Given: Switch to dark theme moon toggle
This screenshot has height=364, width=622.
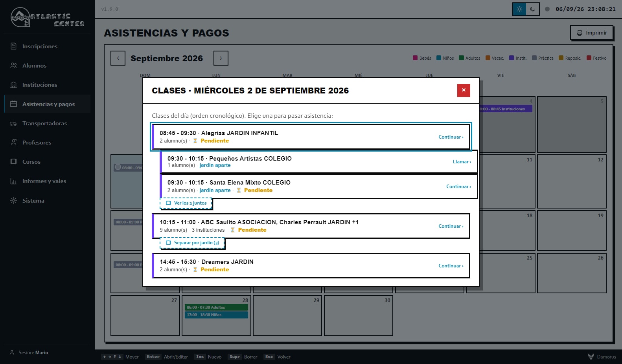Looking at the screenshot, I should [x=532, y=9].
